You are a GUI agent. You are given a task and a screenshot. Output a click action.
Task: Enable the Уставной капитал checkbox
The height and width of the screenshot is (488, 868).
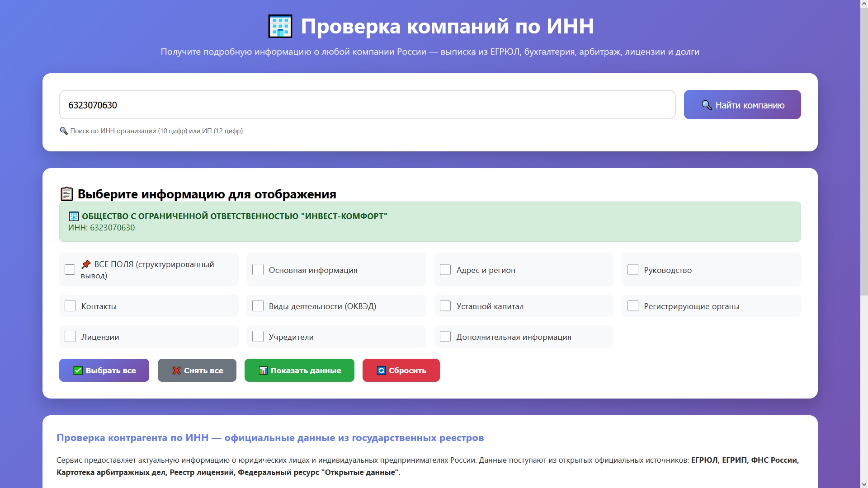point(445,306)
